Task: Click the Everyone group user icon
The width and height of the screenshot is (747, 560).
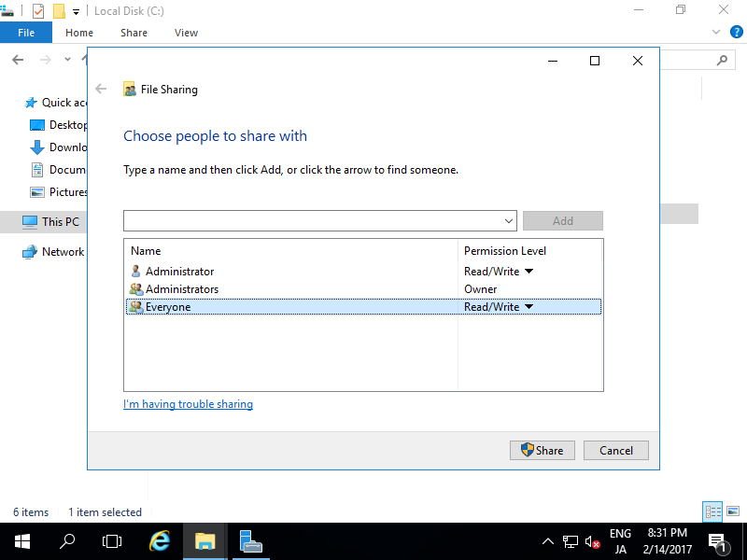Action: pos(136,307)
